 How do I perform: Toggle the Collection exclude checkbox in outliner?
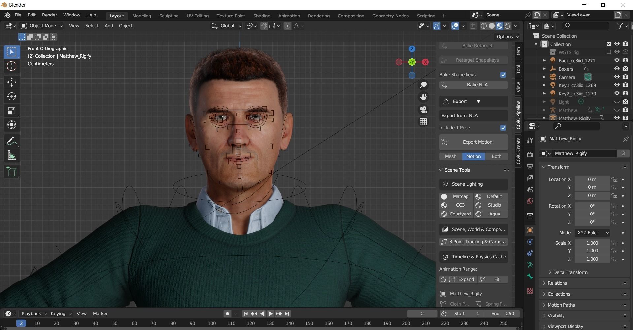609,44
